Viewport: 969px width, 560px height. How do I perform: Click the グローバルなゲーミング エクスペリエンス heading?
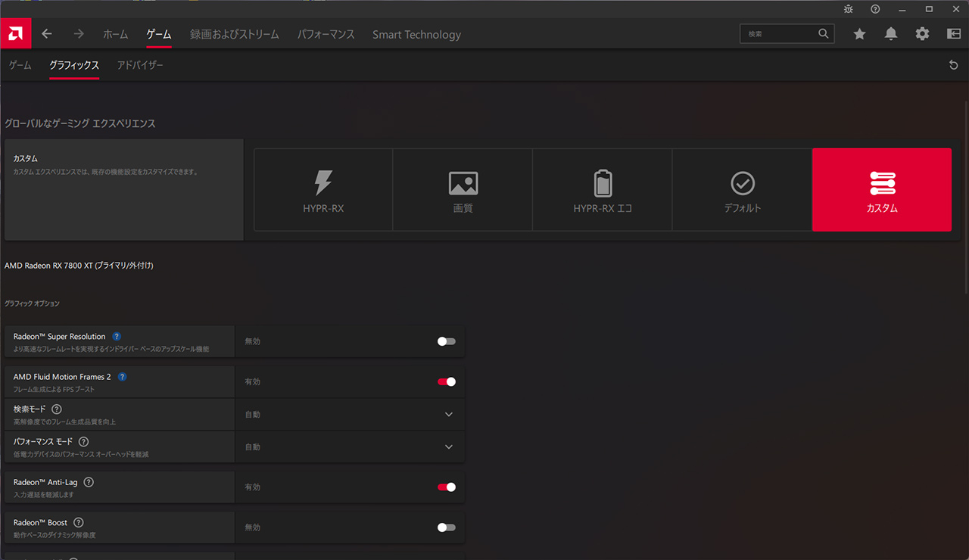click(80, 123)
